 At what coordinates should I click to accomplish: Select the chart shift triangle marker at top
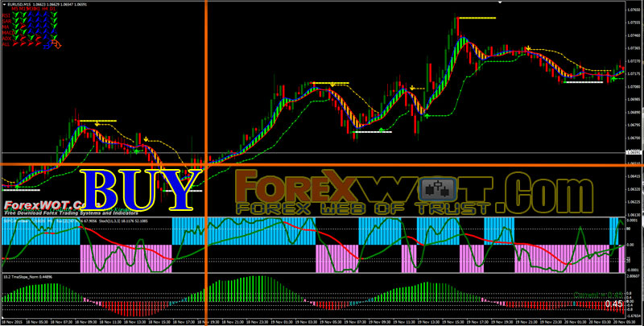pos(500,2)
